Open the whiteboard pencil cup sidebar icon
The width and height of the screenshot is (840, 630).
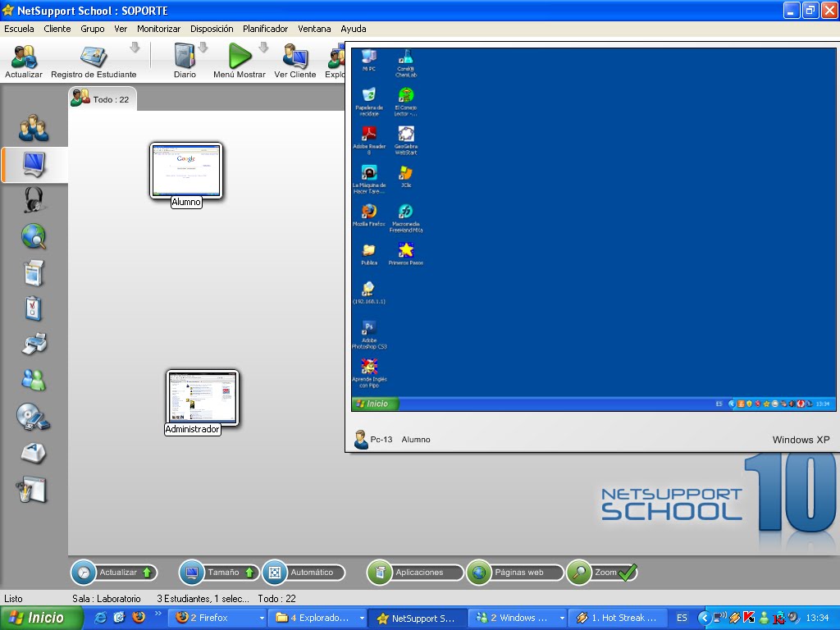coord(32,490)
